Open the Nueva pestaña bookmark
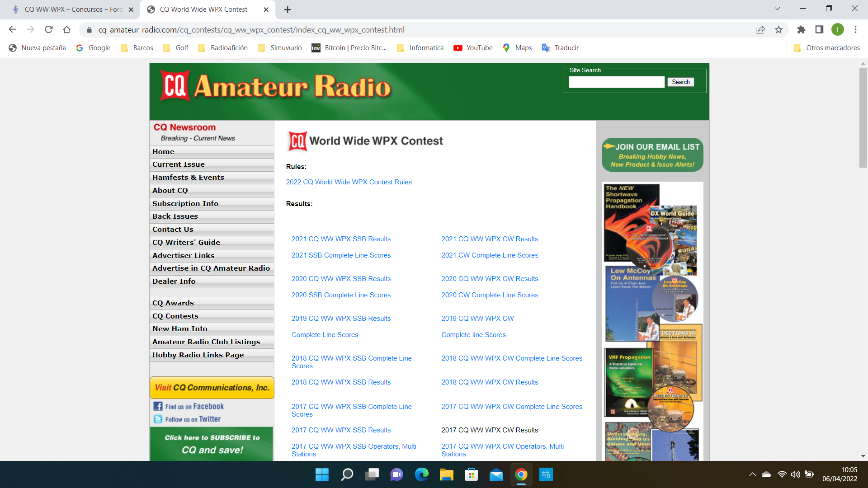 coord(38,48)
